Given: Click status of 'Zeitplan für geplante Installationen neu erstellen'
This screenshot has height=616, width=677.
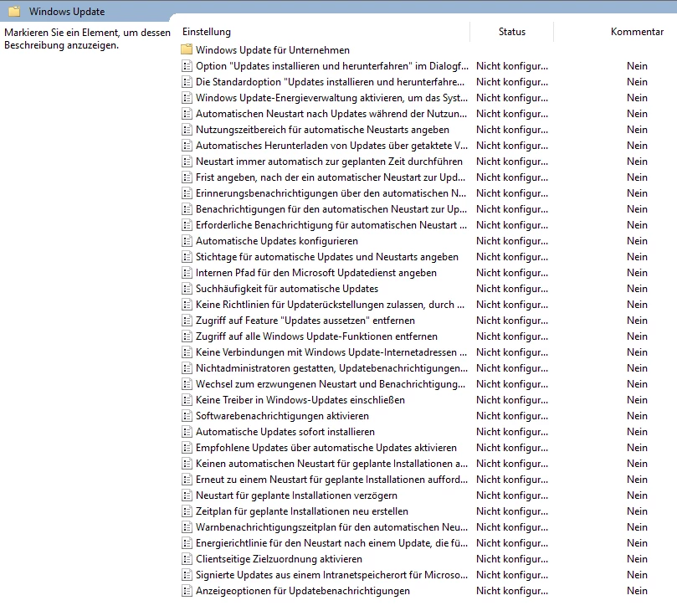Looking at the screenshot, I should [x=511, y=511].
